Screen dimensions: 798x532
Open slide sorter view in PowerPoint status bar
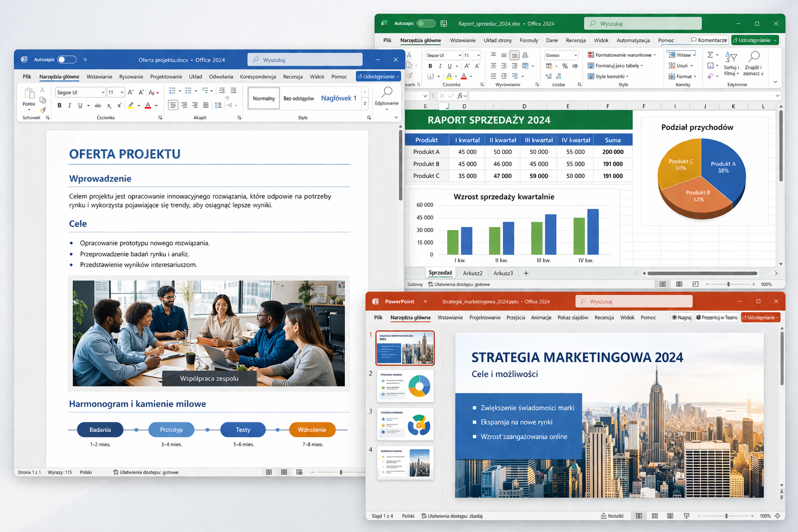[655, 516]
